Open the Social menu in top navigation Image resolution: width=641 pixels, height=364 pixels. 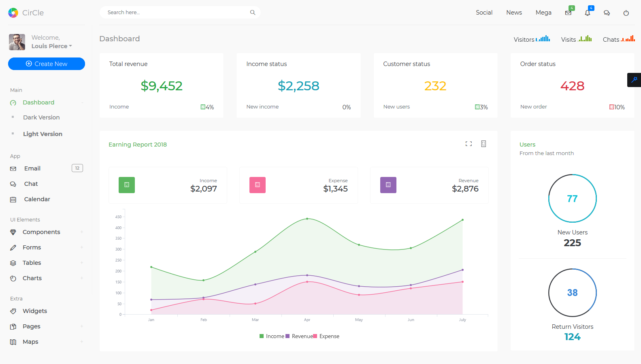484,13
